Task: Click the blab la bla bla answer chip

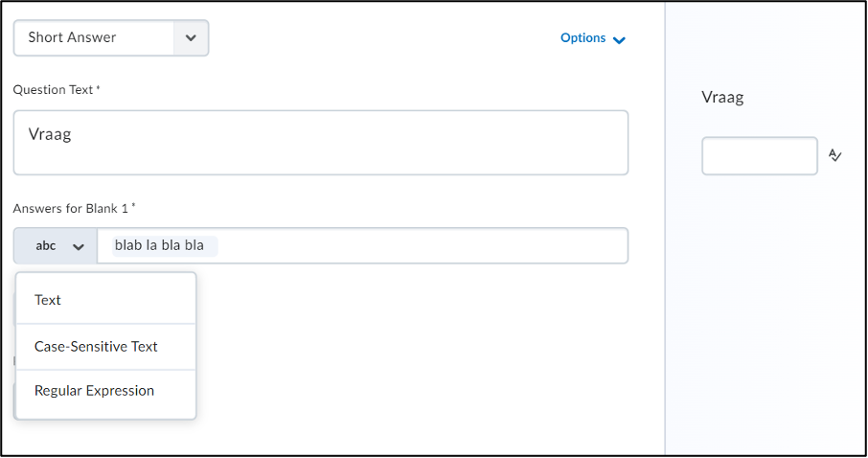Action: point(165,245)
